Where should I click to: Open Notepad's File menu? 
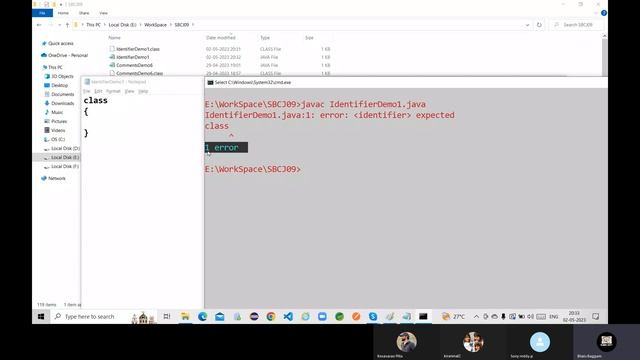click(x=87, y=91)
